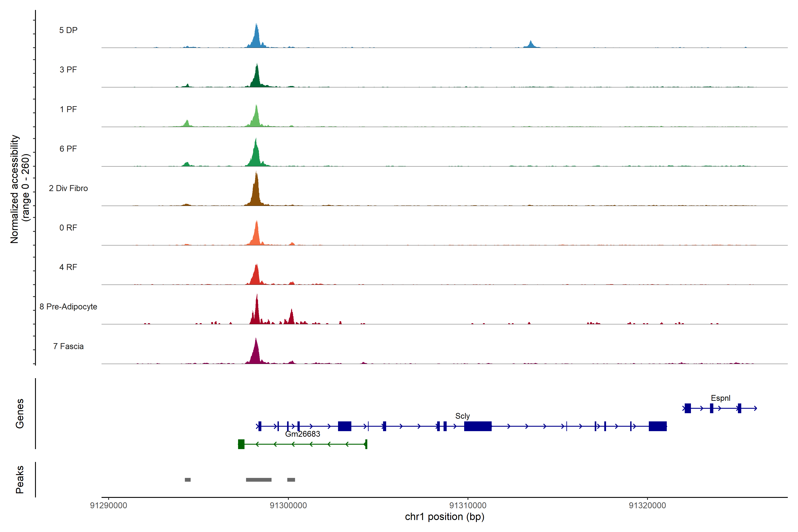Viewport: 798px width, 532px height.
Task: Select the Gm26683 gene label
Action: point(302,434)
